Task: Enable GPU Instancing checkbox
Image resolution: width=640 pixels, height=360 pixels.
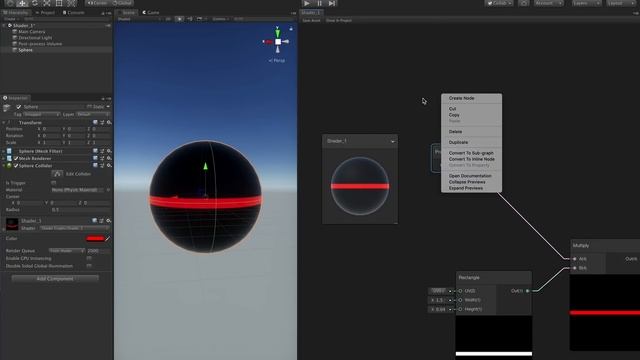Action: [89, 258]
